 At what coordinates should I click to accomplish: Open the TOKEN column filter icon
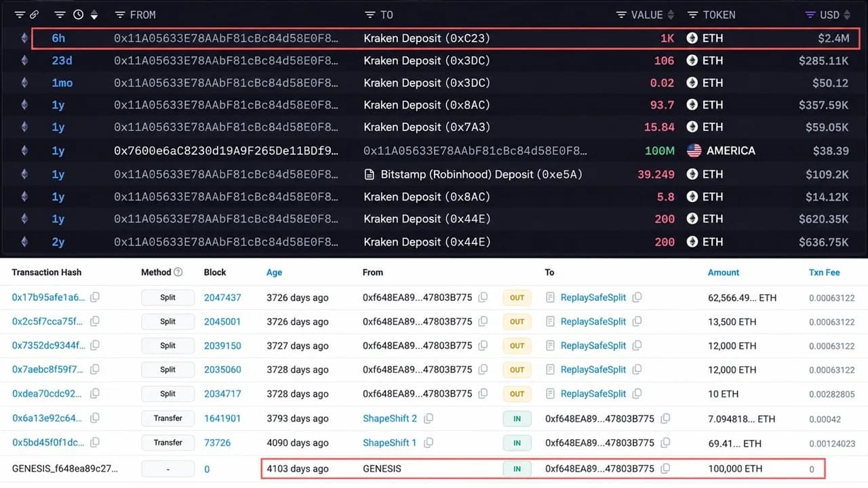click(692, 15)
